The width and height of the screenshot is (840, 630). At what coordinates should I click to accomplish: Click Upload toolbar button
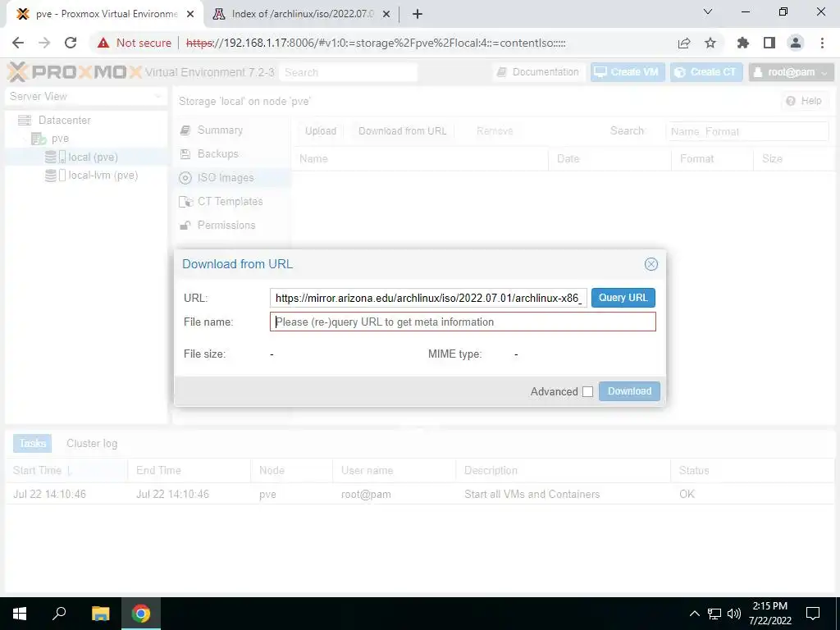[321, 130]
